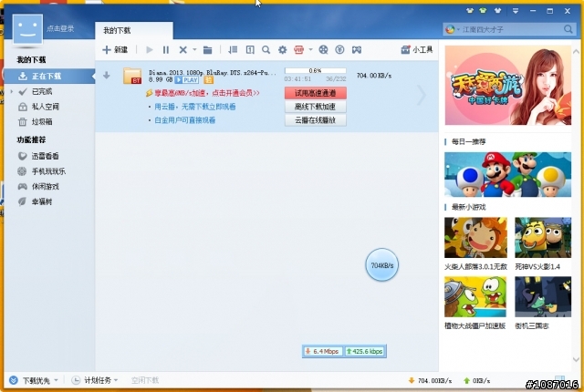Open settings via the gear icon

[283, 49]
